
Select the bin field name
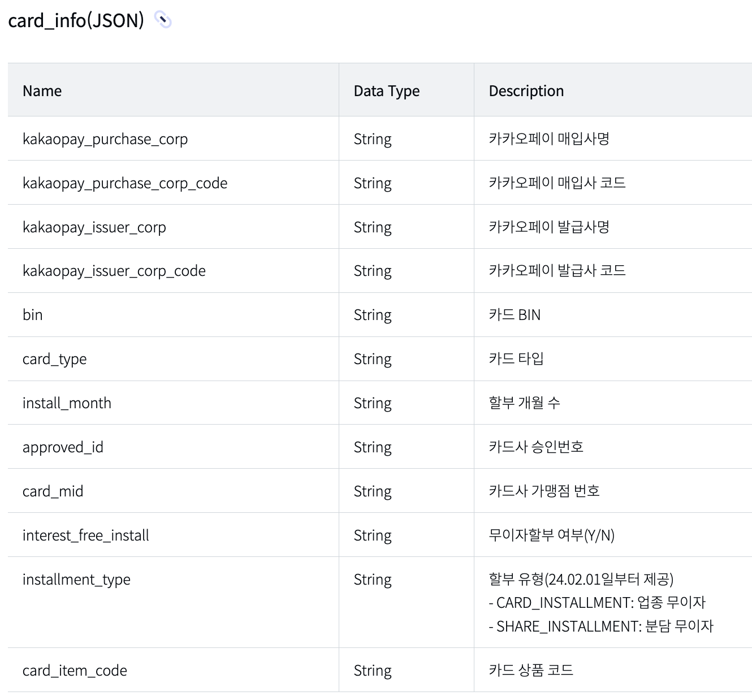click(x=33, y=315)
